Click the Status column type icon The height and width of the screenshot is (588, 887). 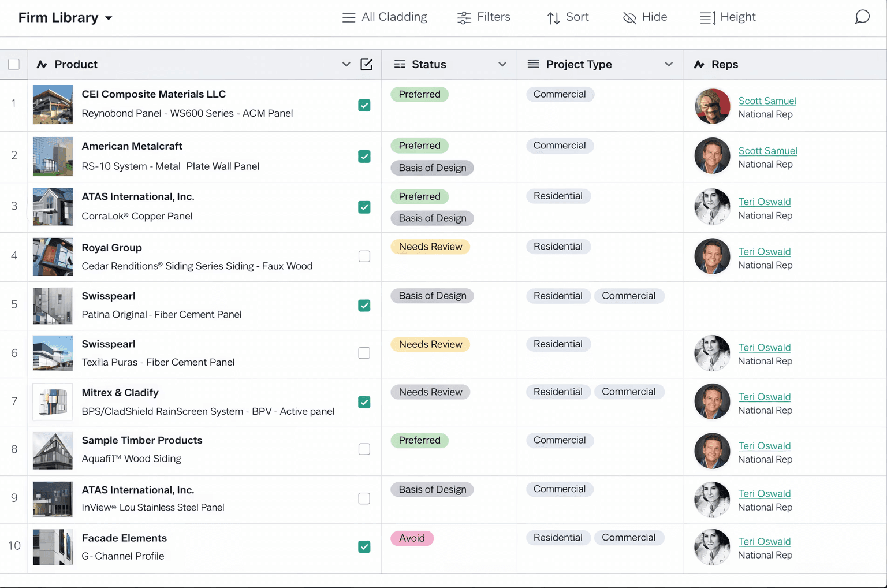[x=400, y=64]
